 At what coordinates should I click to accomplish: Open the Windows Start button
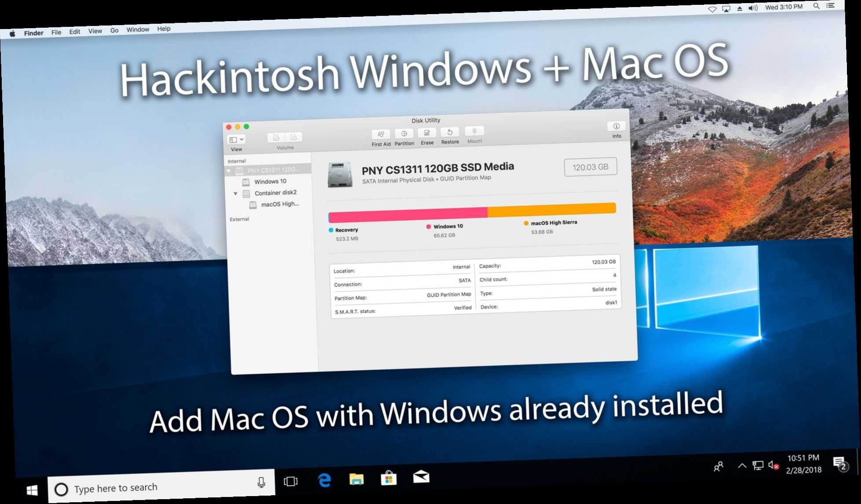pos(32,491)
